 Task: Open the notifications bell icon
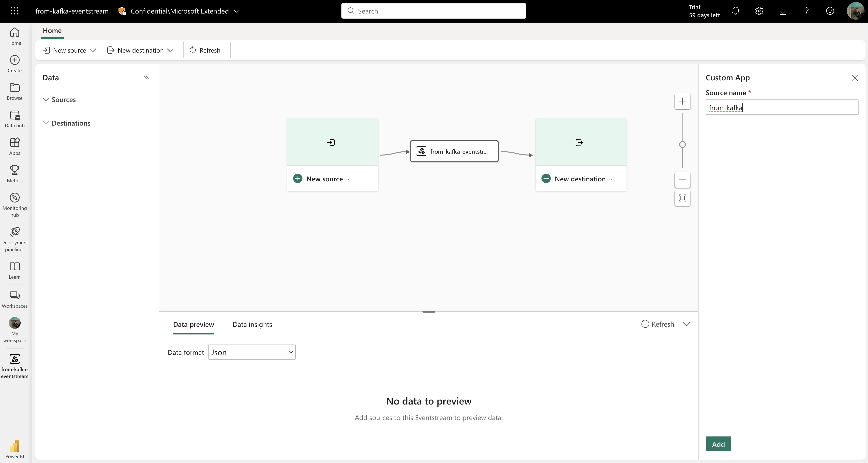click(x=735, y=11)
